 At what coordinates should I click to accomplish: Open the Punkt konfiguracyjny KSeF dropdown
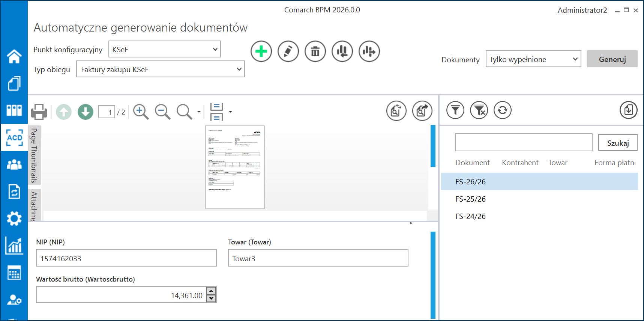click(164, 50)
